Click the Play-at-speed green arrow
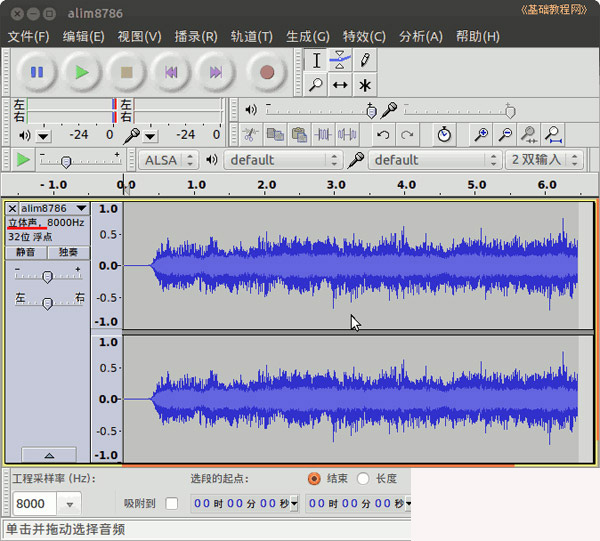The width and height of the screenshot is (600, 541). [23, 160]
